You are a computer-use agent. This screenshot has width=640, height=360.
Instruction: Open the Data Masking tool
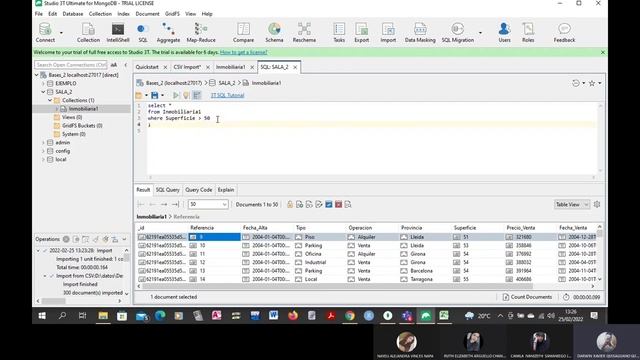click(420, 33)
